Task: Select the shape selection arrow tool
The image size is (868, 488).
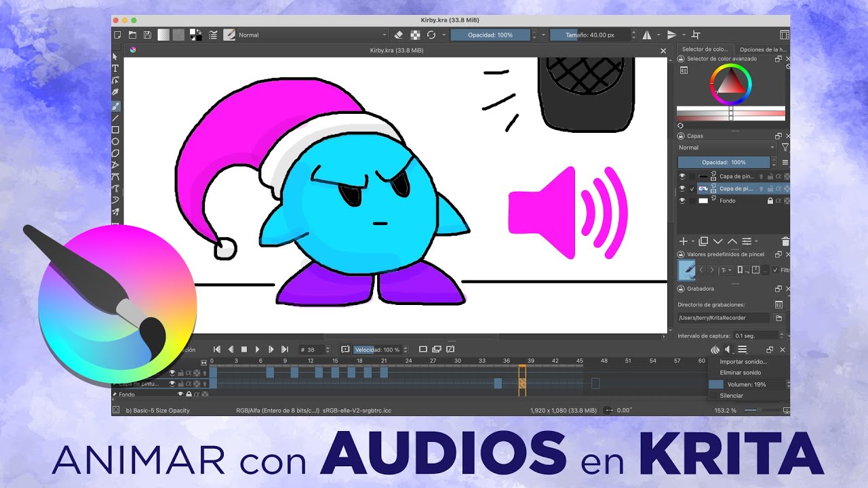Action: coord(115,57)
